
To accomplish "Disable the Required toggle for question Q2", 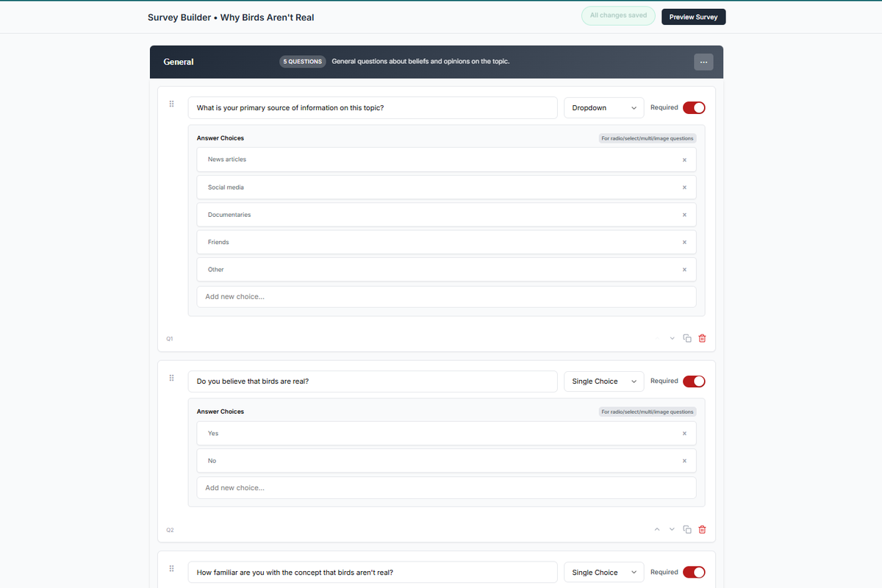I will 694,381.
